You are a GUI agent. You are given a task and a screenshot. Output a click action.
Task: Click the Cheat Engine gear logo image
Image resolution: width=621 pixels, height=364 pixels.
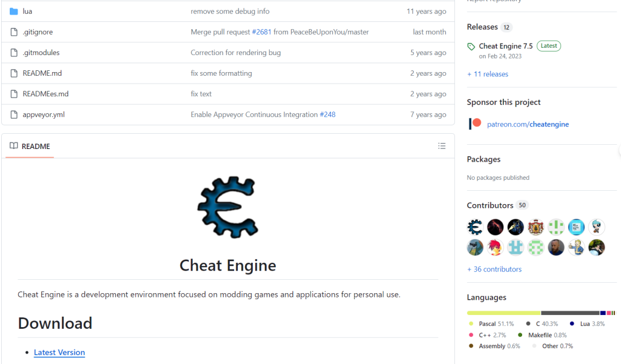click(228, 207)
